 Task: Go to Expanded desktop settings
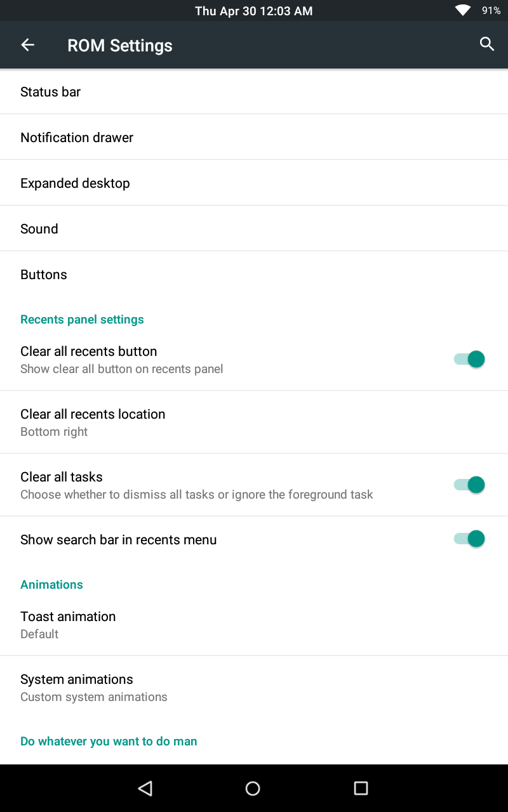click(254, 183)
